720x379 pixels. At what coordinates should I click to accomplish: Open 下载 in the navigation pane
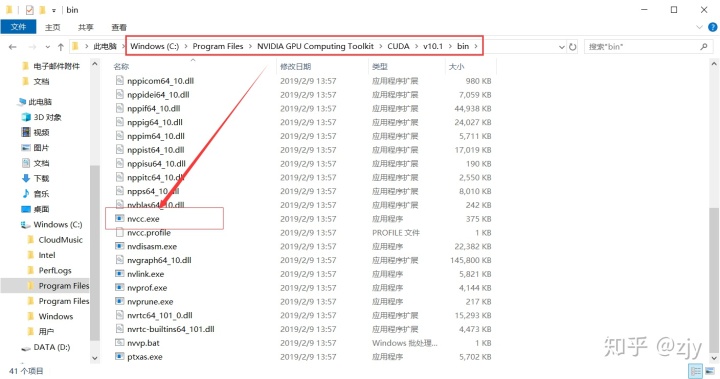(41, 178)
